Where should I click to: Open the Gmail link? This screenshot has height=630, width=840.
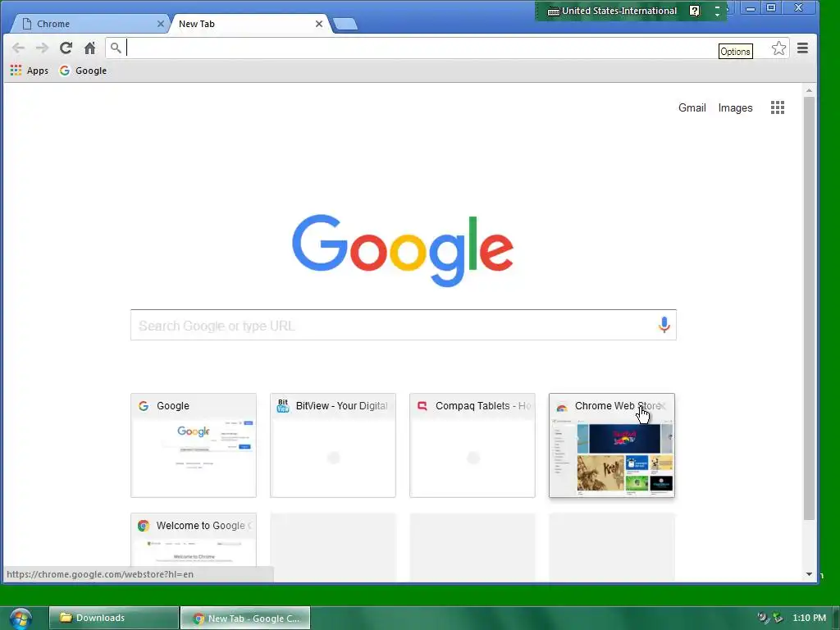pyautogui.click(x=692, y=107)
